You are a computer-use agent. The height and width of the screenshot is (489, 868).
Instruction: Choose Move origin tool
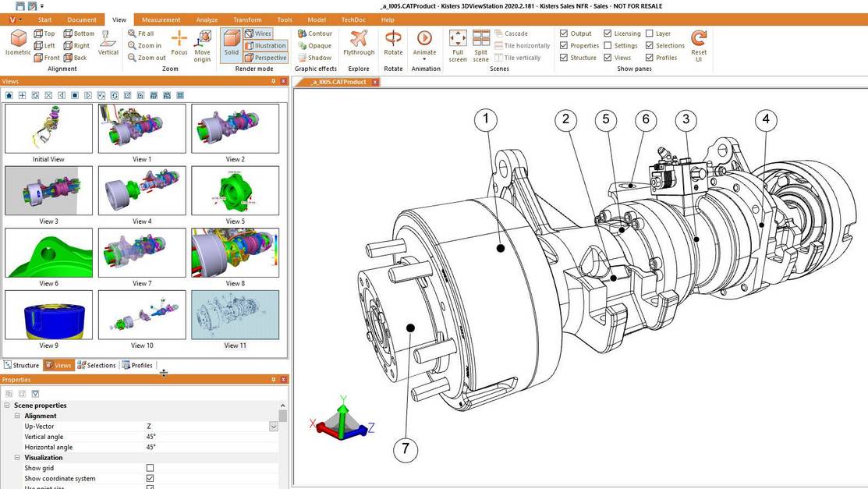tap(203, 45)
